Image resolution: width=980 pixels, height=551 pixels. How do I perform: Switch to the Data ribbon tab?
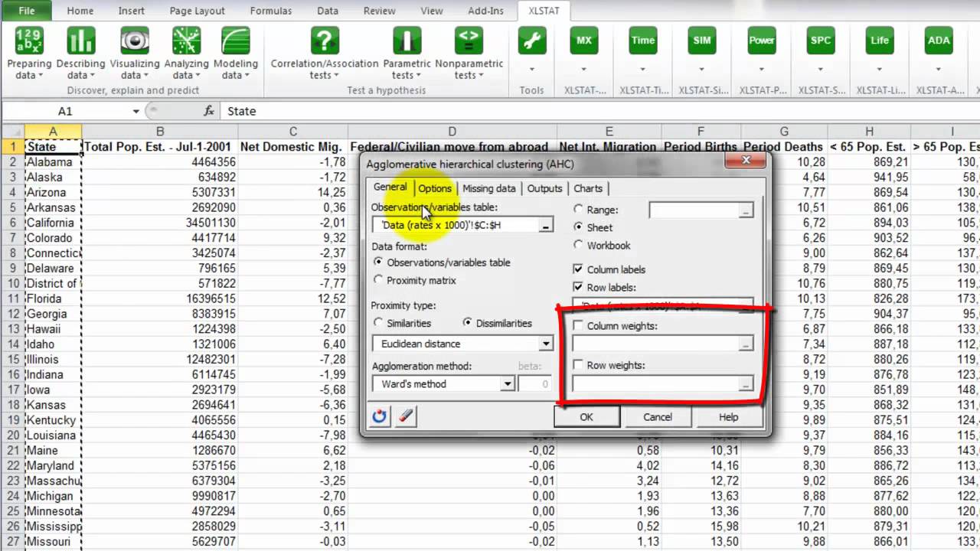(328, 11)
